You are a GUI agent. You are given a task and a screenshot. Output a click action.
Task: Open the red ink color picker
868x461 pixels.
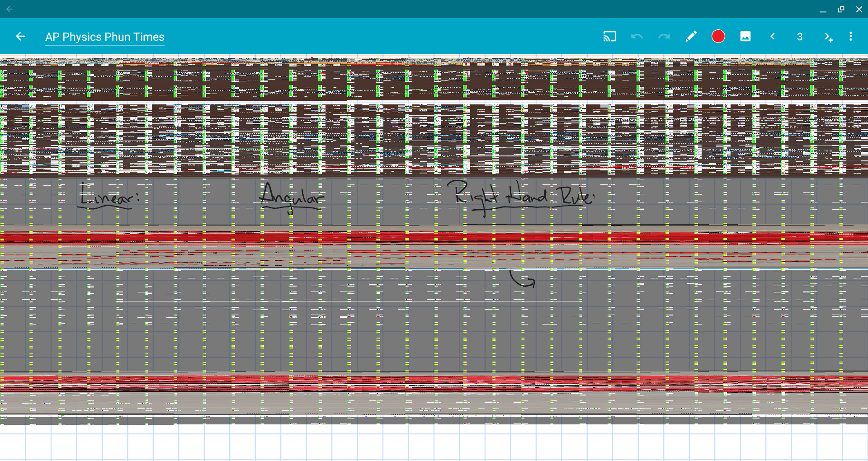click(718, 36)
